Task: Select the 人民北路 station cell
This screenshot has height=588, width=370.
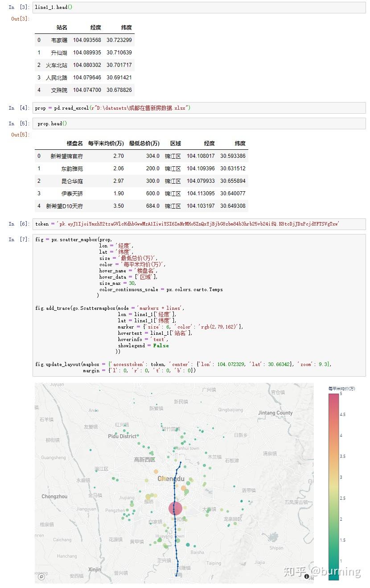Action: click(57, 78)
